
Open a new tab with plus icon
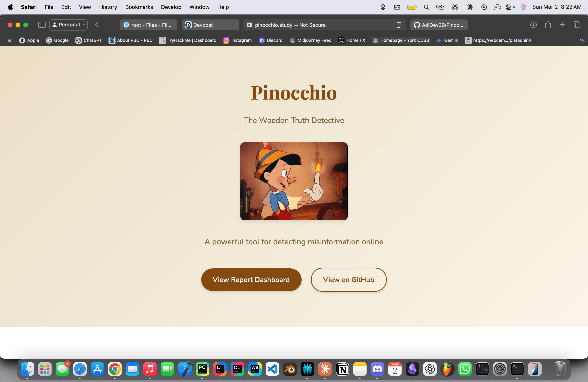(x=562, y=25)
